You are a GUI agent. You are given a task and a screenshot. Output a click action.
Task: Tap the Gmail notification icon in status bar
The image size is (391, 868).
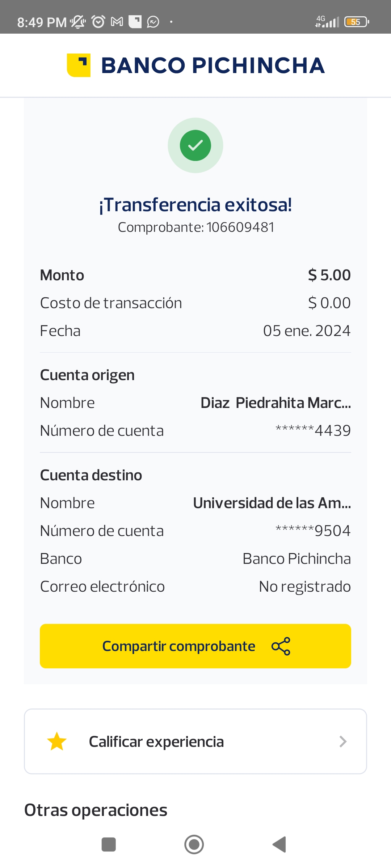coord(117,22)
